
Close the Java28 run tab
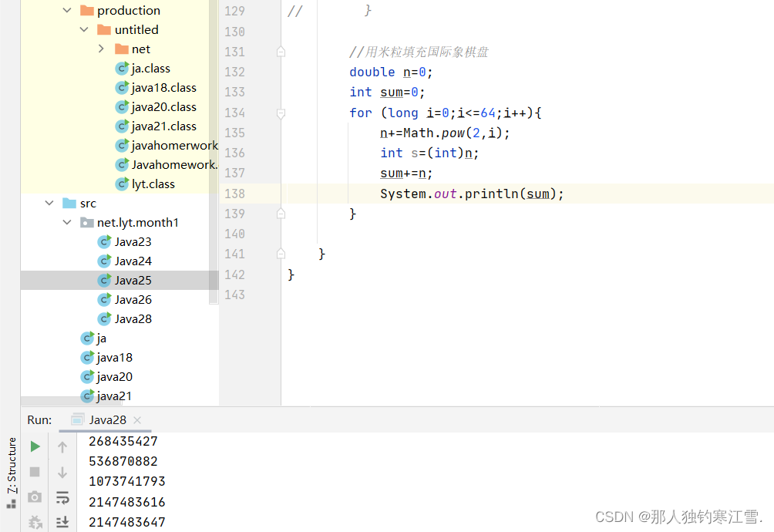[x=137, y=420]
